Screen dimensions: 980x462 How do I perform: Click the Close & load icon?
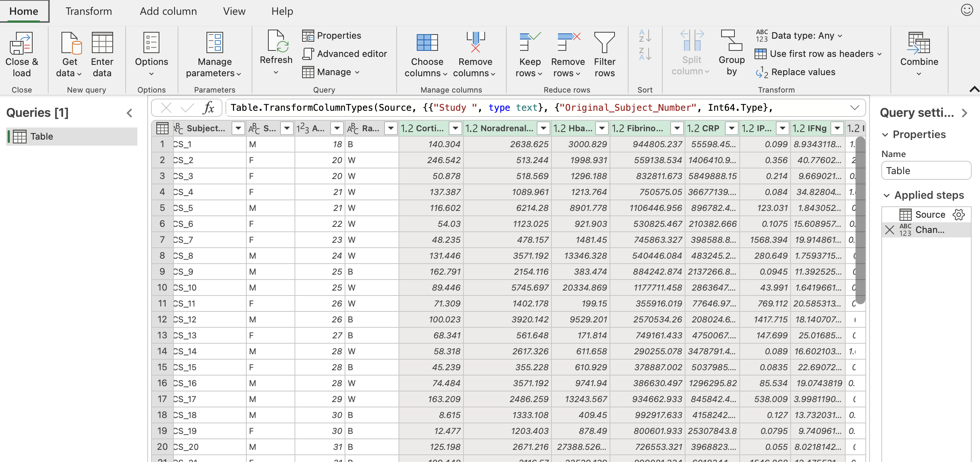click(21, 43)
